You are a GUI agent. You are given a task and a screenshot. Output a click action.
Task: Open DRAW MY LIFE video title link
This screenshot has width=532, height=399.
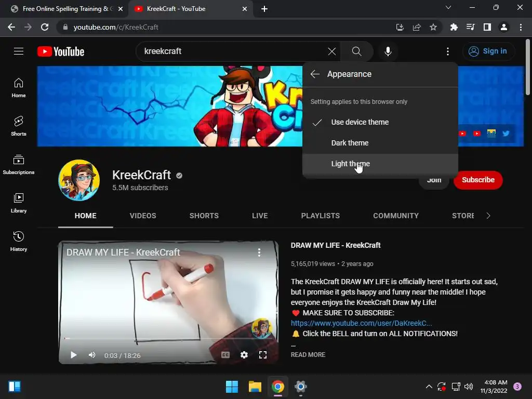pyautogui.click(x=336, y=245)
